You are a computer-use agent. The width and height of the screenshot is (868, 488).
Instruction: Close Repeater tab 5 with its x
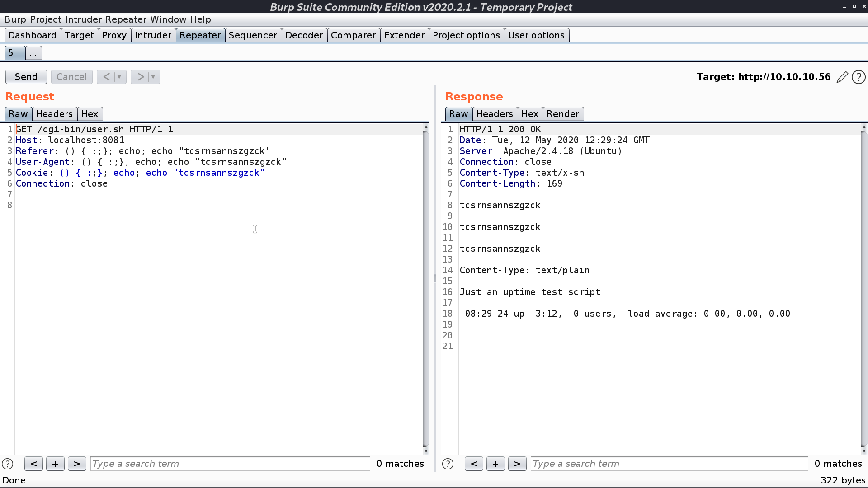point(19,53)
